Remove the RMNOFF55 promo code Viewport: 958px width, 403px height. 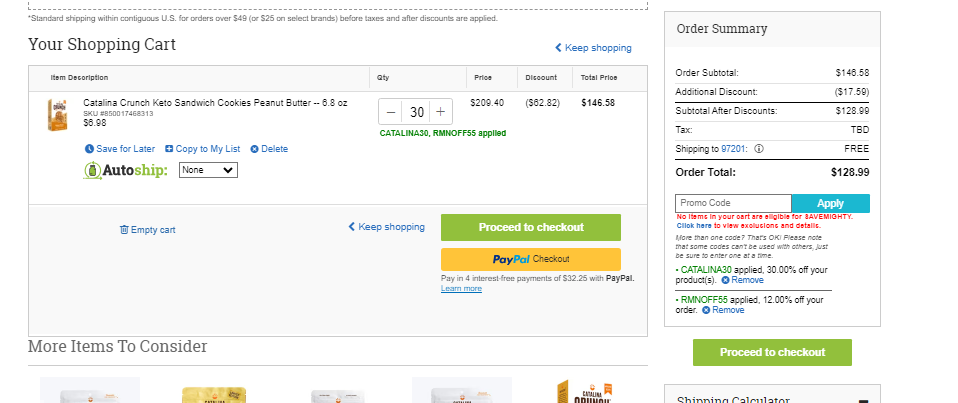(723, 310)
